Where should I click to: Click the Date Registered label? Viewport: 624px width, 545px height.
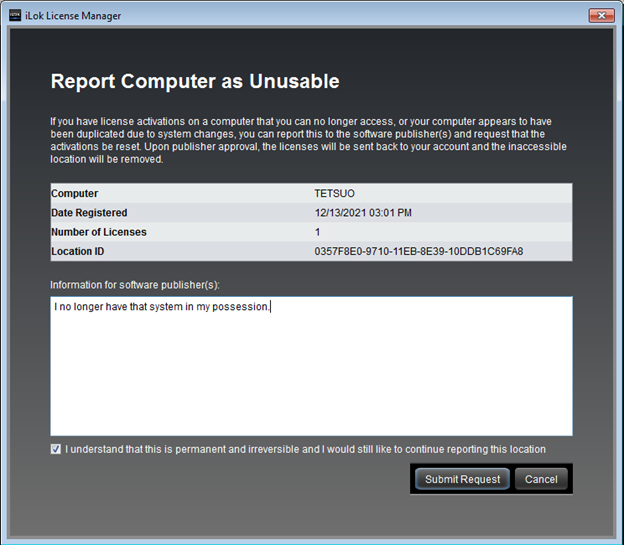point(89,213)
